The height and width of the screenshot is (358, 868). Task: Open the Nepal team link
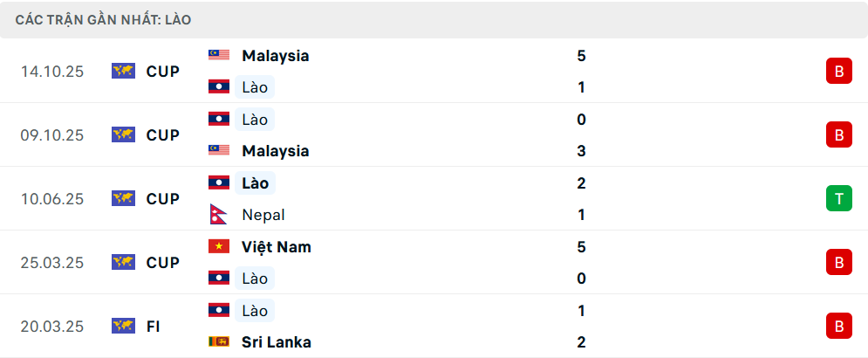(263, 215)
